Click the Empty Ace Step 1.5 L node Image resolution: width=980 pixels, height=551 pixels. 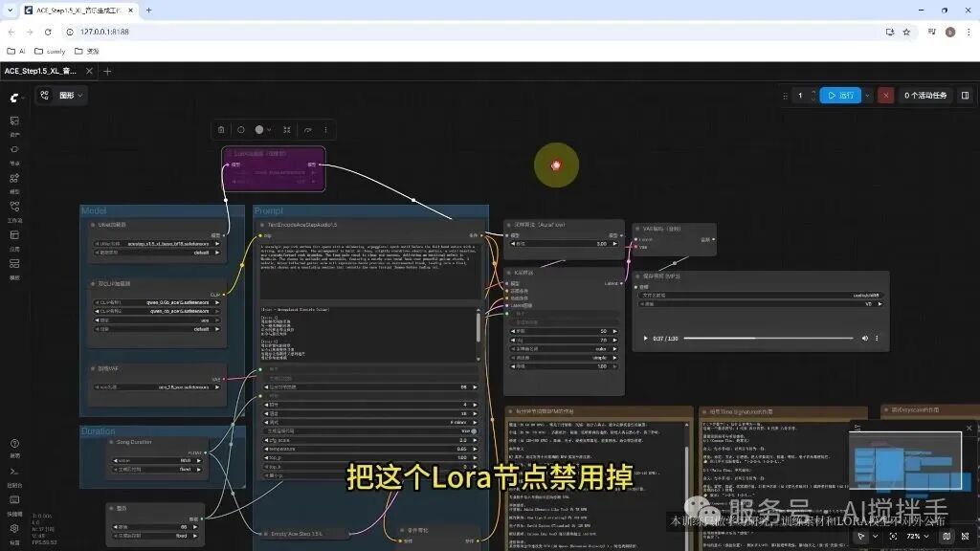(302, 534)
